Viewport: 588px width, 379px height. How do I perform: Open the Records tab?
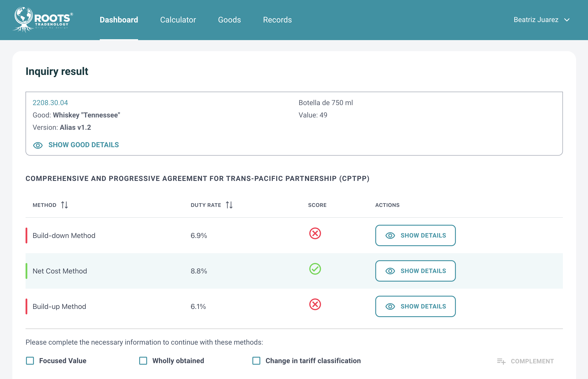(x=277, y=20)
